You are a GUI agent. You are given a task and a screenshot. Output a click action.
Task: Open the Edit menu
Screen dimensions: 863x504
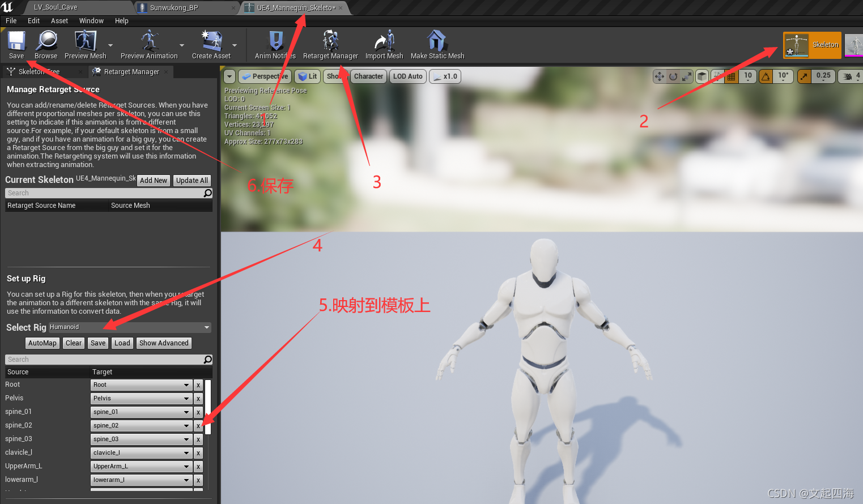tap(34, 21)
